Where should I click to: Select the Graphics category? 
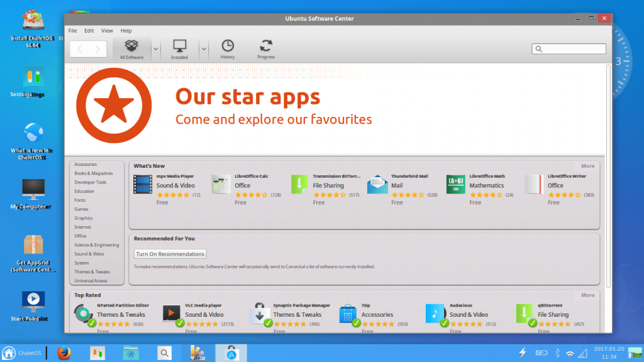(84, 218)
